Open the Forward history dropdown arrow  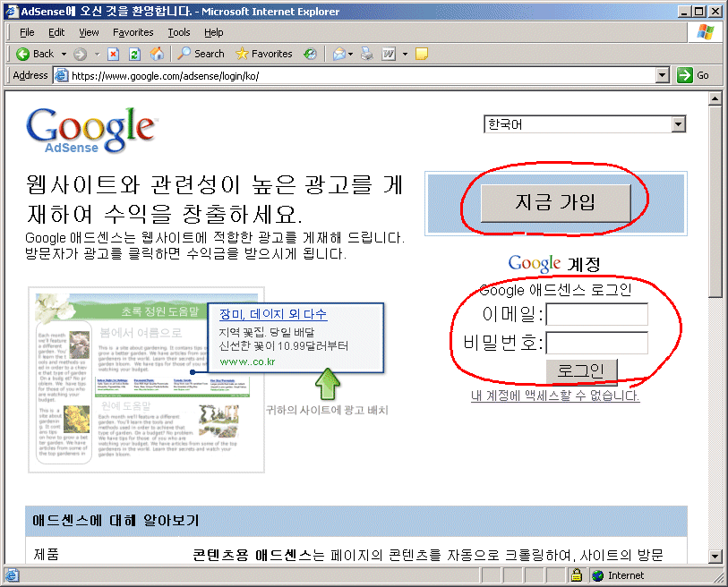click(x=97, y=54)
